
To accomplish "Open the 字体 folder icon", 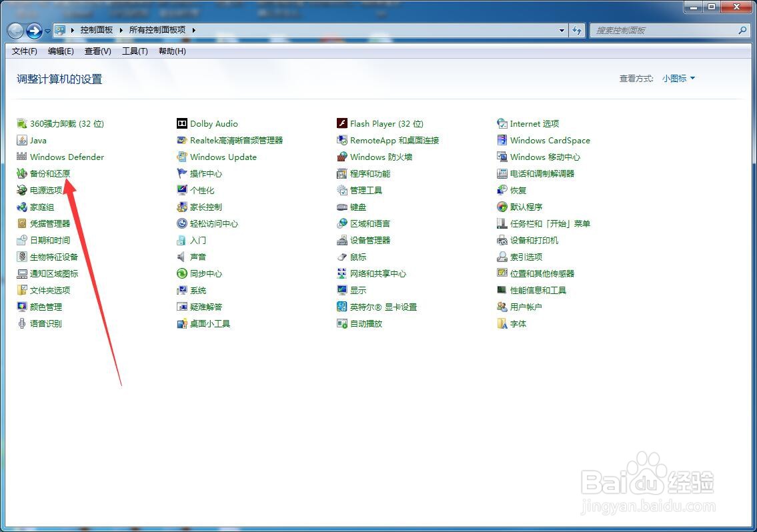I will coord(502,323).
